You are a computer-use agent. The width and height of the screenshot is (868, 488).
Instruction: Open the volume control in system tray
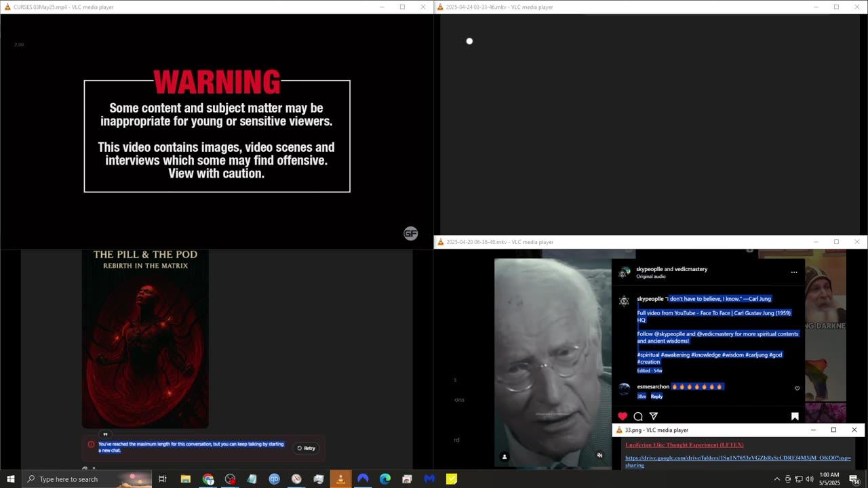click(809, 479)
